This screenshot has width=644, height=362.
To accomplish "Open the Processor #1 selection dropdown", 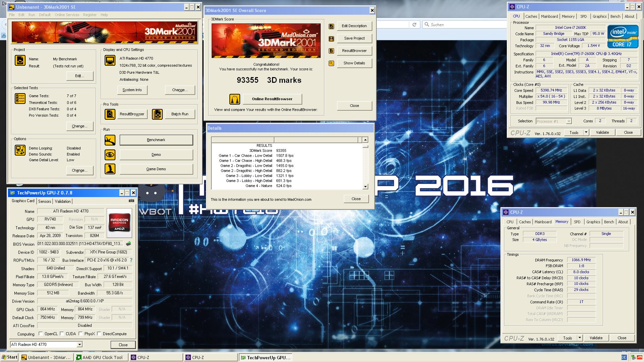I will click(x=569, y=121).
